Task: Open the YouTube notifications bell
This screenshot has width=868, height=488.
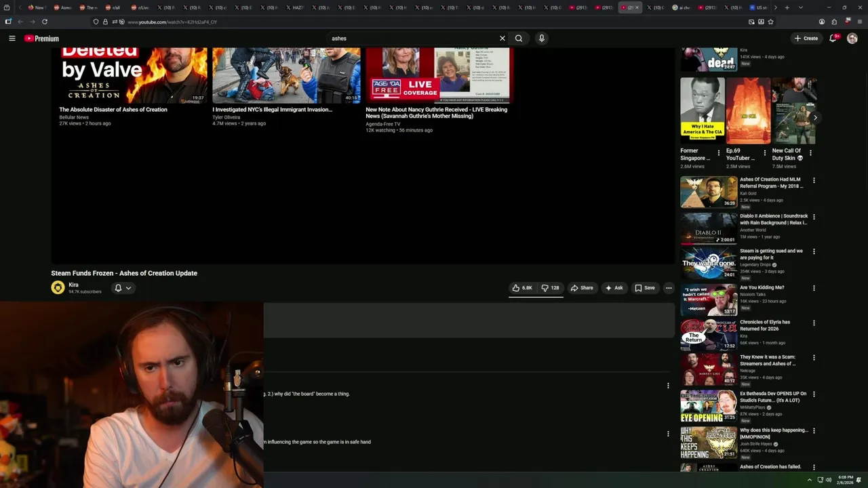Action: coord(833,39)
